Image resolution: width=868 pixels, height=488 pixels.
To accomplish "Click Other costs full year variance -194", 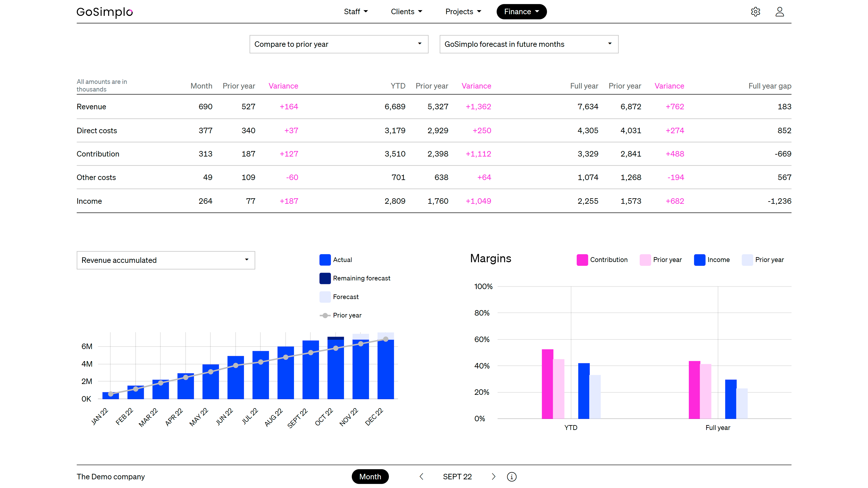I will pos(676,177).
